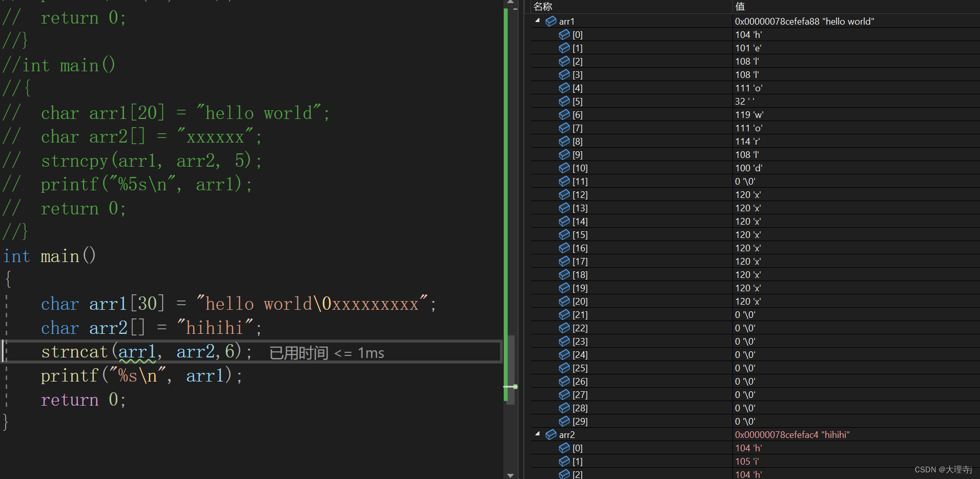Viewport: 980px width, 479px height.
Task: Select arr2 row label [1]
Action: click(577, 461)
